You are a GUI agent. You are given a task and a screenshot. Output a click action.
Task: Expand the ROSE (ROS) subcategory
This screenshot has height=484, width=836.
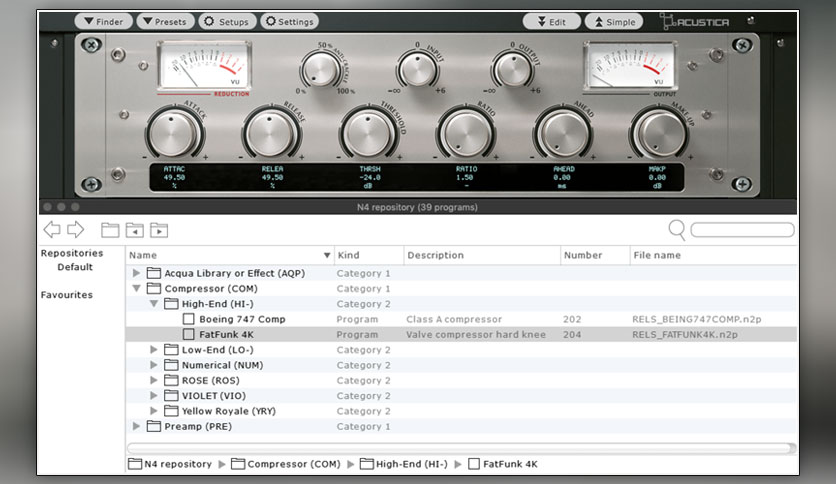point(154,381)
